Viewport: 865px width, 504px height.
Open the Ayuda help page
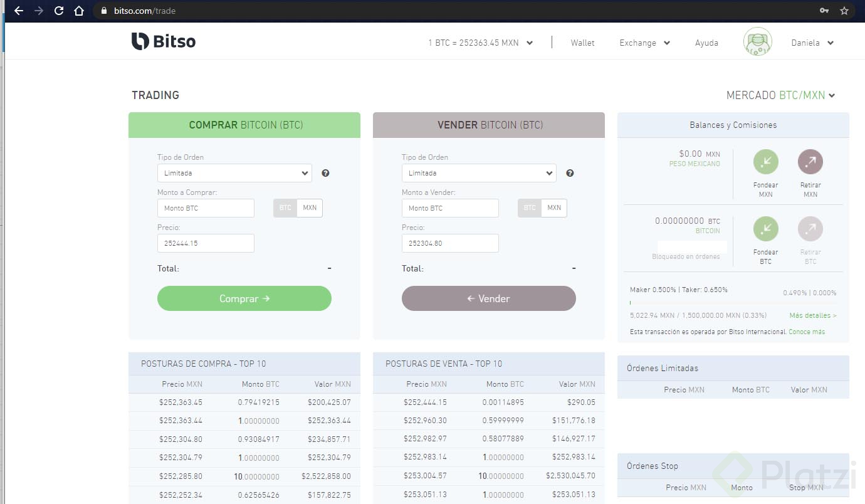706,43
